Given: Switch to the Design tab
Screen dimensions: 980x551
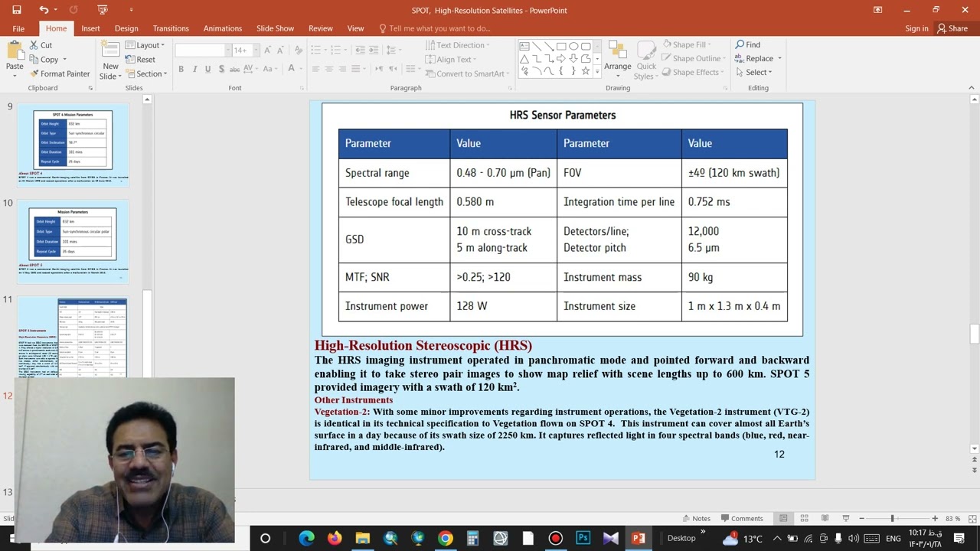Looking at the screenshot, I should (x=126, y=28).
